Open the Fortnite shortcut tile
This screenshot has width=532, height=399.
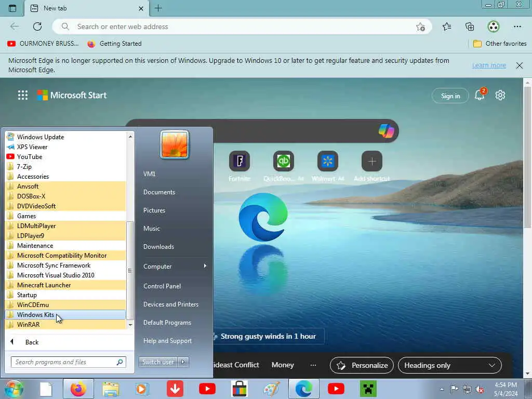240,161
